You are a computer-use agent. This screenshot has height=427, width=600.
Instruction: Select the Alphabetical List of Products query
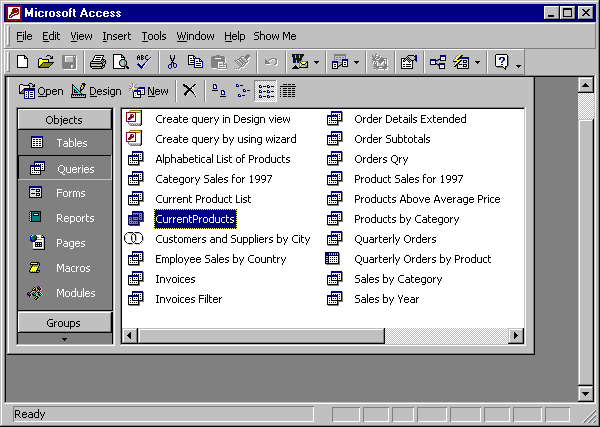223,159
